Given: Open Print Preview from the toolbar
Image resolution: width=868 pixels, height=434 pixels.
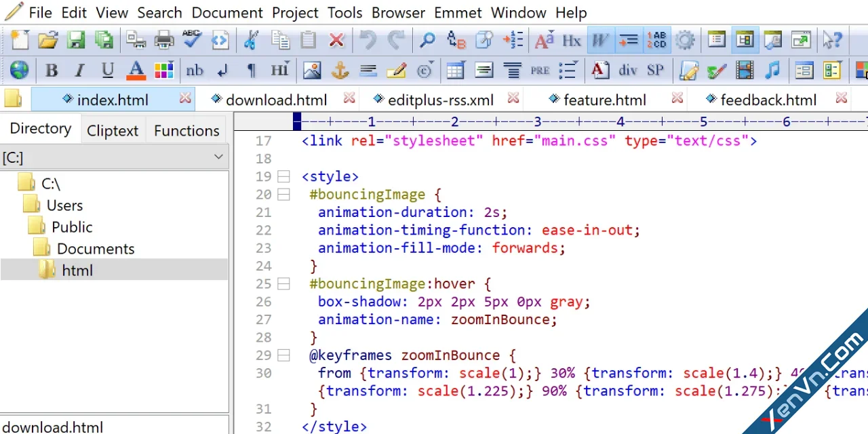Looking at the screenshot, I should coord(136,40).
